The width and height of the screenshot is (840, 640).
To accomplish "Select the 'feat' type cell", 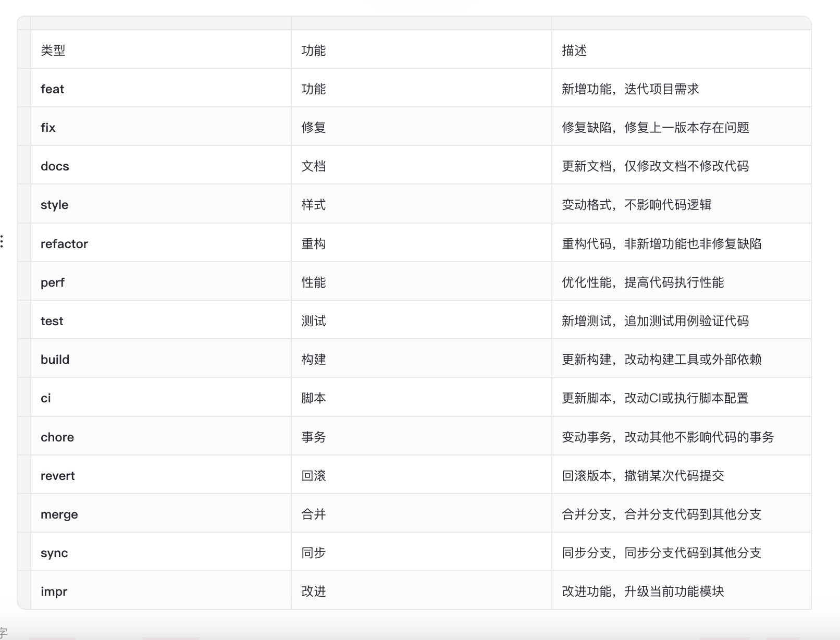I will (x=161, y=88).
